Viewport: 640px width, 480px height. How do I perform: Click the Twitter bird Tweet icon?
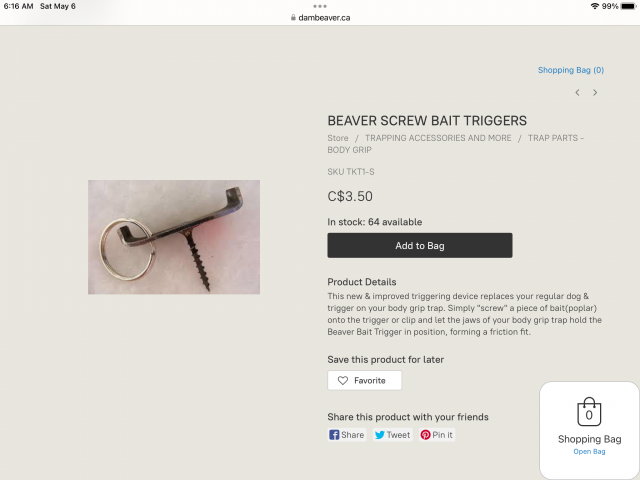coord(380,435)
